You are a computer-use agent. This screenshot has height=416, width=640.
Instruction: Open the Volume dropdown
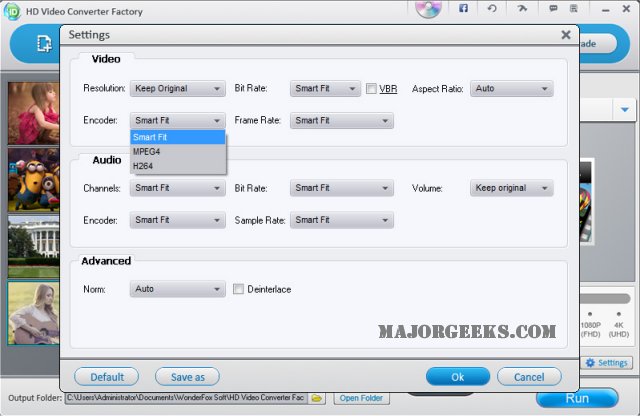click(512, 188)
